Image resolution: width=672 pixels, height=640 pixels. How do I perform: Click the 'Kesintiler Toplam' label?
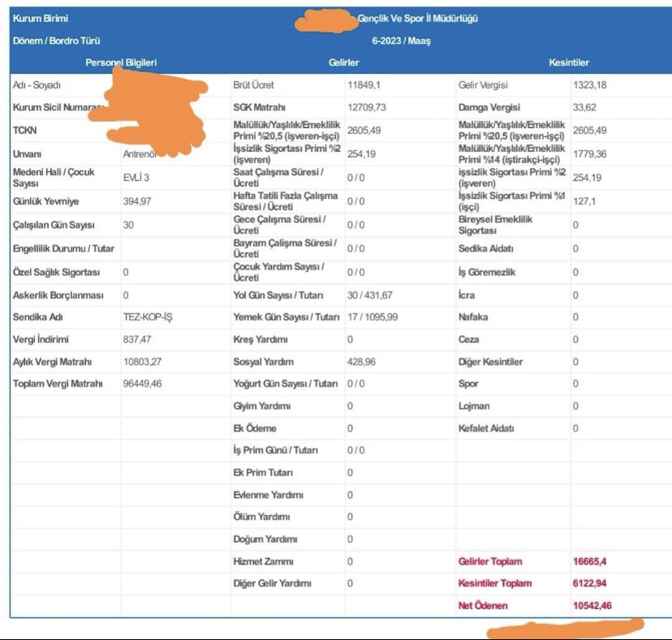pyautogui.click(x=495, y=583)
